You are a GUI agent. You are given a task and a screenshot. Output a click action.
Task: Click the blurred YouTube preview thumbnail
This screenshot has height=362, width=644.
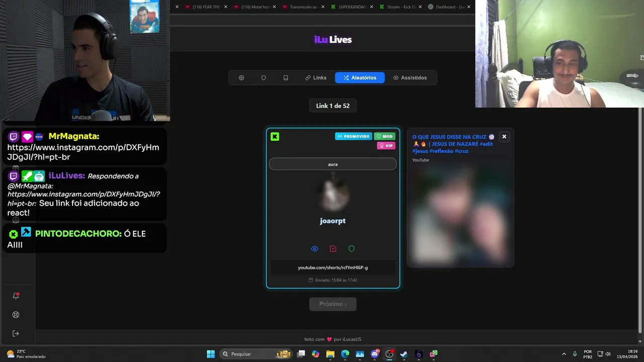(460, 215)
